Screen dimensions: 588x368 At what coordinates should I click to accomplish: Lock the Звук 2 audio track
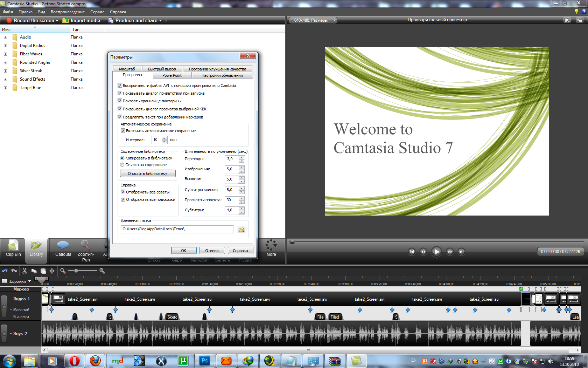click(x=4, y=333)
